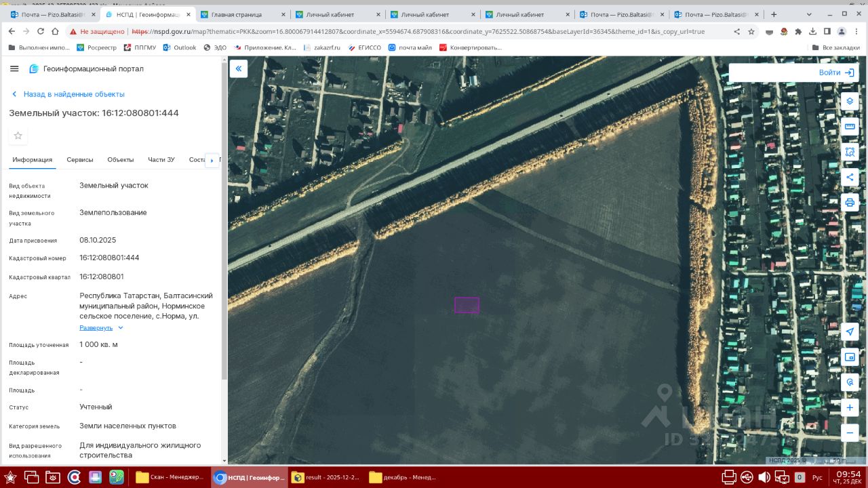The width and height of the screenshot is (868, 488).
Task: Show more tabs with the arrow
Action: (x=212, y=161)
